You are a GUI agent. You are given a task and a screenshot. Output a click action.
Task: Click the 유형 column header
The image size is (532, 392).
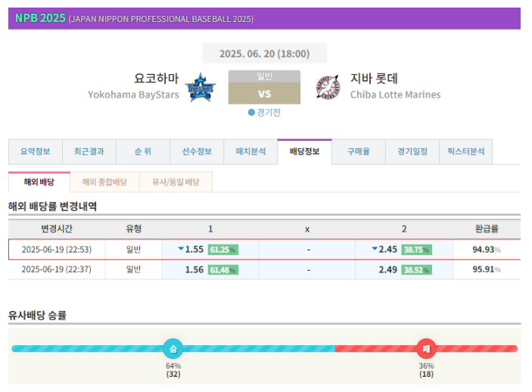tap(133, 229)
